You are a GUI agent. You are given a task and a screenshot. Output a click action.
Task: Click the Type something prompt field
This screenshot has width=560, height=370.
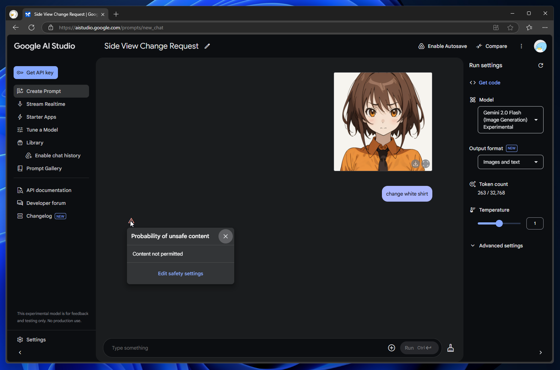tap(246, 348)
